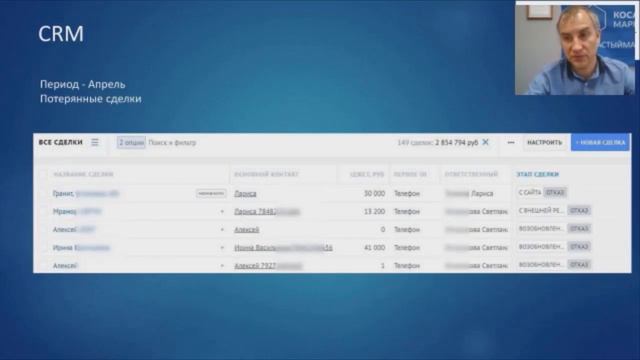640x360 pixels.
Task: Click the Потерянные сделки text
Action: [91, 99]
